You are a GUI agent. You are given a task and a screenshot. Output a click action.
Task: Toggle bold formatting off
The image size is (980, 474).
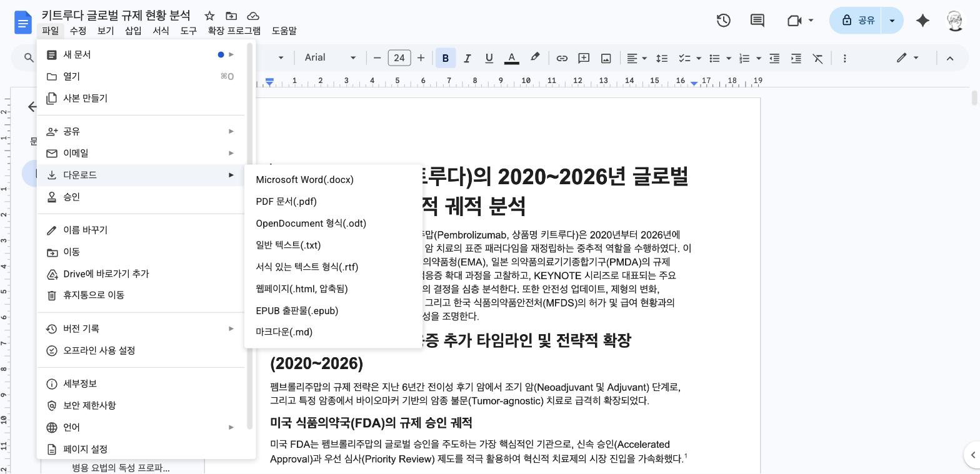coord(446,58)
